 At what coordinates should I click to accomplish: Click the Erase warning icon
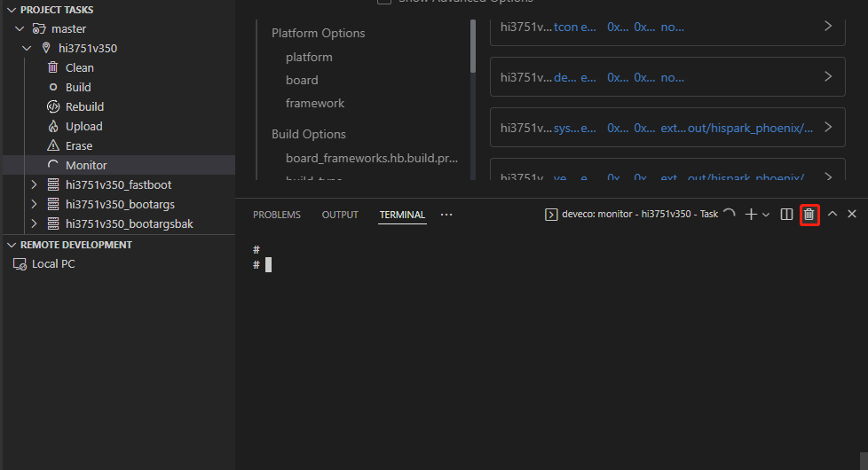click(x=52, y=145)
